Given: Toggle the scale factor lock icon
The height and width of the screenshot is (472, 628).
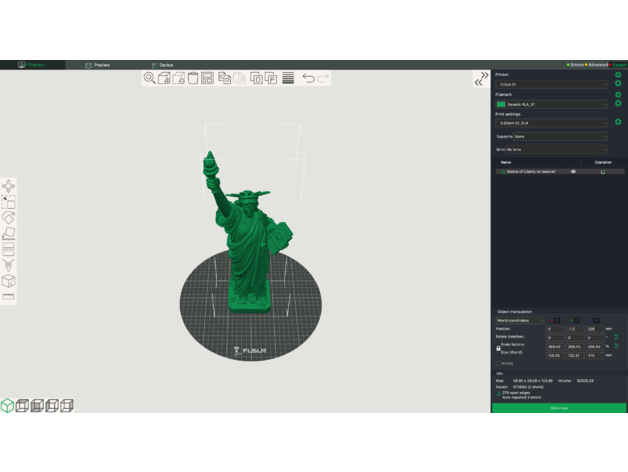Looking at the screenshot, I should [498, 349].
